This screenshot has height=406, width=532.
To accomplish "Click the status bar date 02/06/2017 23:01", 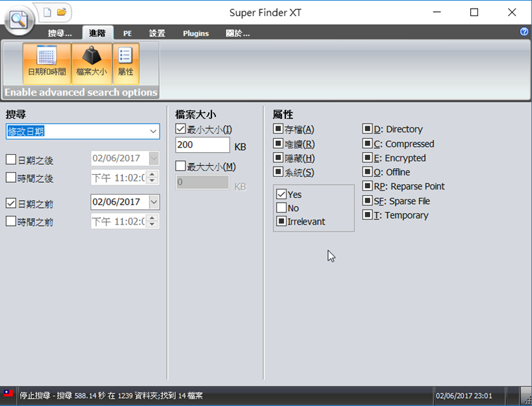I will pyautogui.click(x=464, y=396).
